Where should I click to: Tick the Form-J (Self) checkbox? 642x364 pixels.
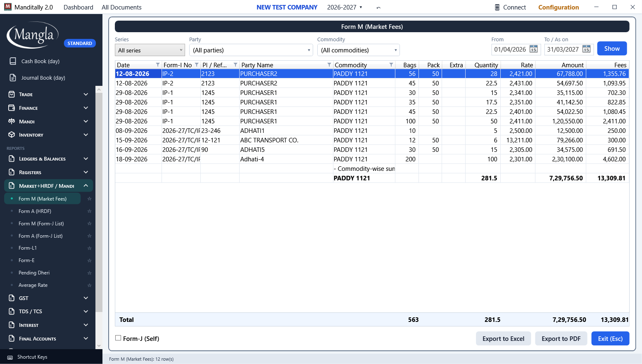tap(118, 338)
